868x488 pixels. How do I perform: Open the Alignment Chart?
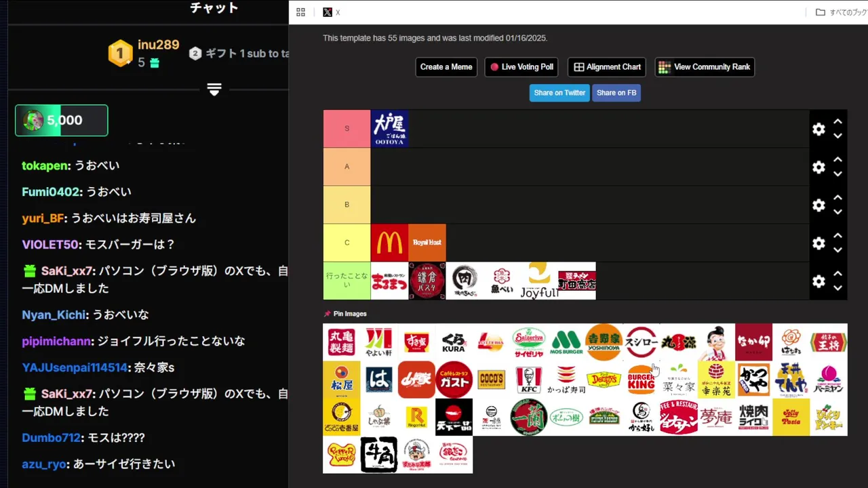pos(607,67)
